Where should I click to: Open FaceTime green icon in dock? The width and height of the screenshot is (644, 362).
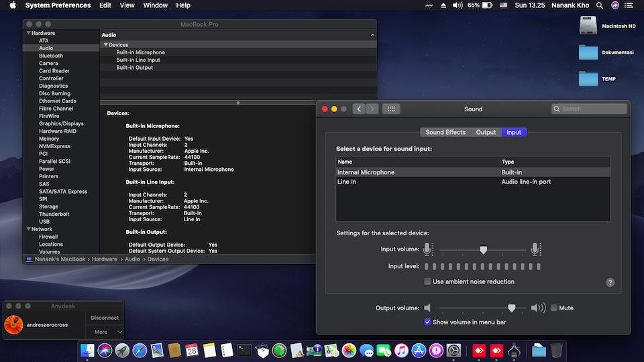tap(384, 351)
